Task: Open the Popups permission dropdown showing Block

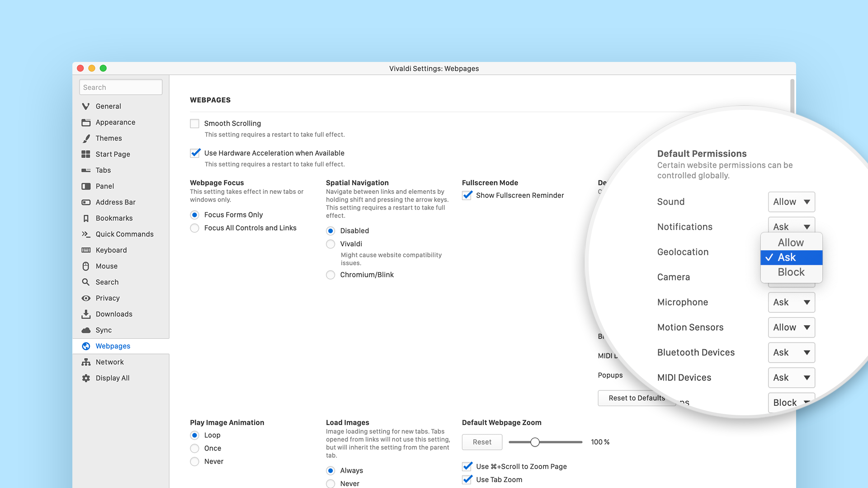Action: tap(791, 402)
